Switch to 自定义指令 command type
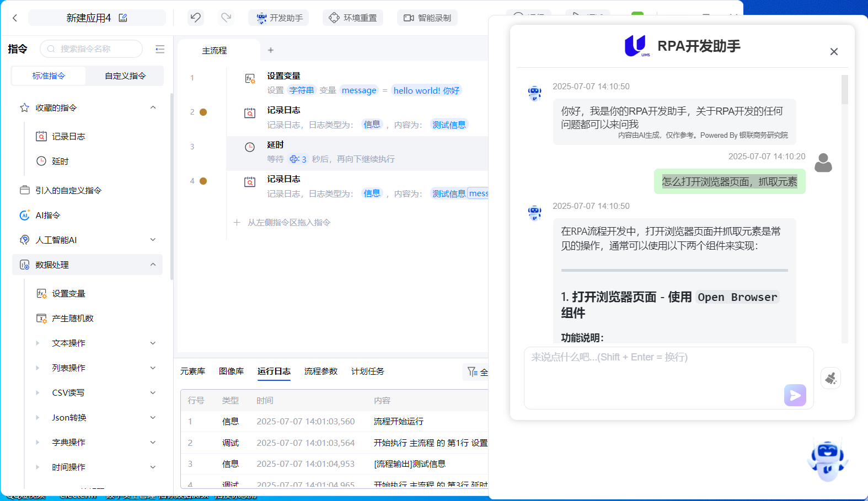 (x=125, y=76)
